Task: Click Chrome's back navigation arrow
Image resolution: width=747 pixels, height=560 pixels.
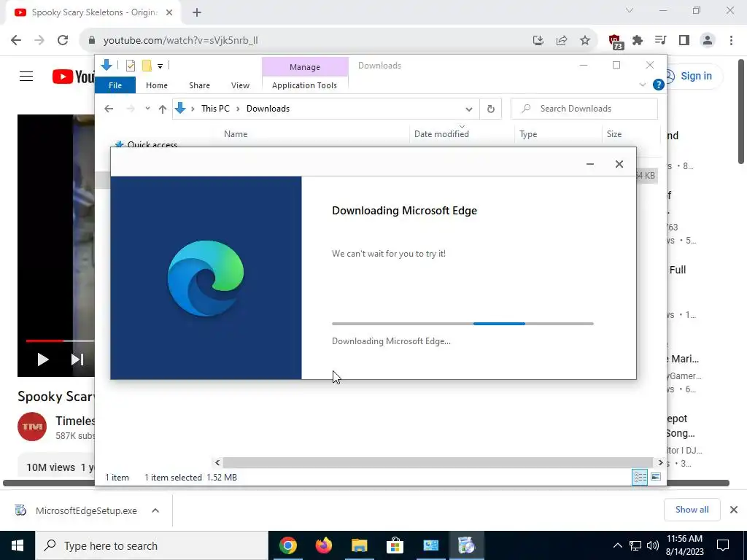Action: (16, 40)
